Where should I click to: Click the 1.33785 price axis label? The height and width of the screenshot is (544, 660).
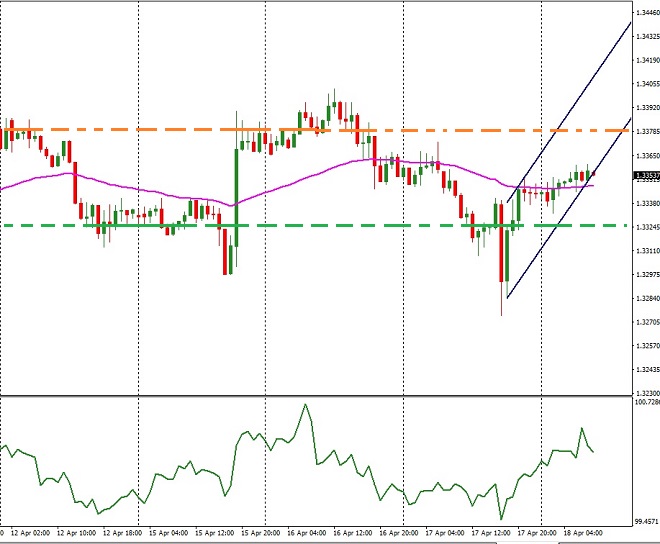click(x=648, y=132)
